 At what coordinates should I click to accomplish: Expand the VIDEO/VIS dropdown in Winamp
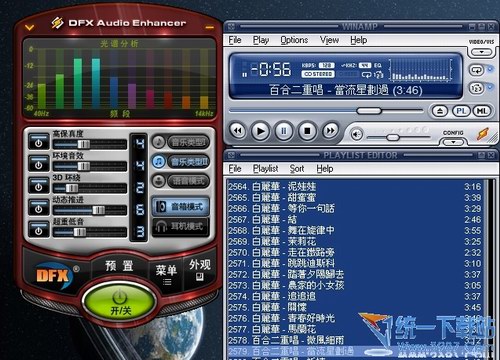482,52
